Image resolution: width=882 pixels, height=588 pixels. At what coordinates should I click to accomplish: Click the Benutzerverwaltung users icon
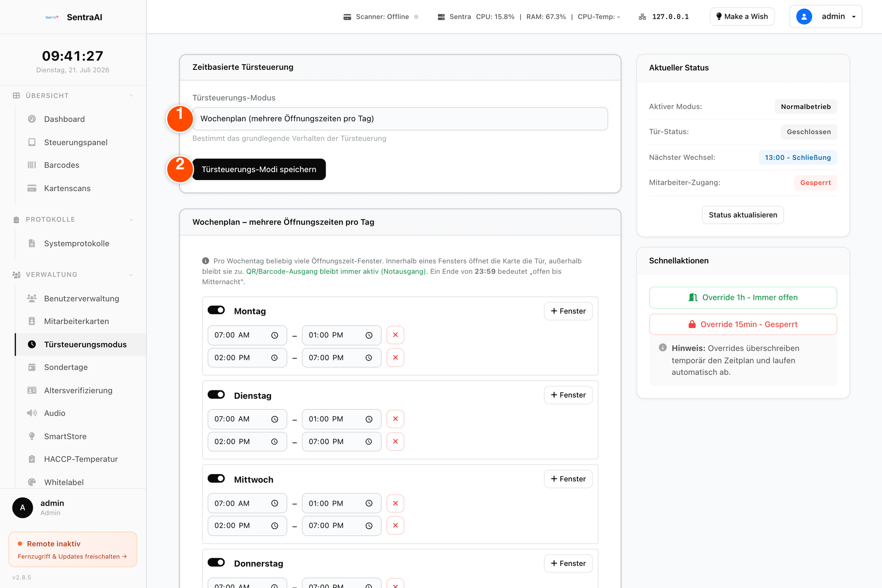[x=32, y=299]
